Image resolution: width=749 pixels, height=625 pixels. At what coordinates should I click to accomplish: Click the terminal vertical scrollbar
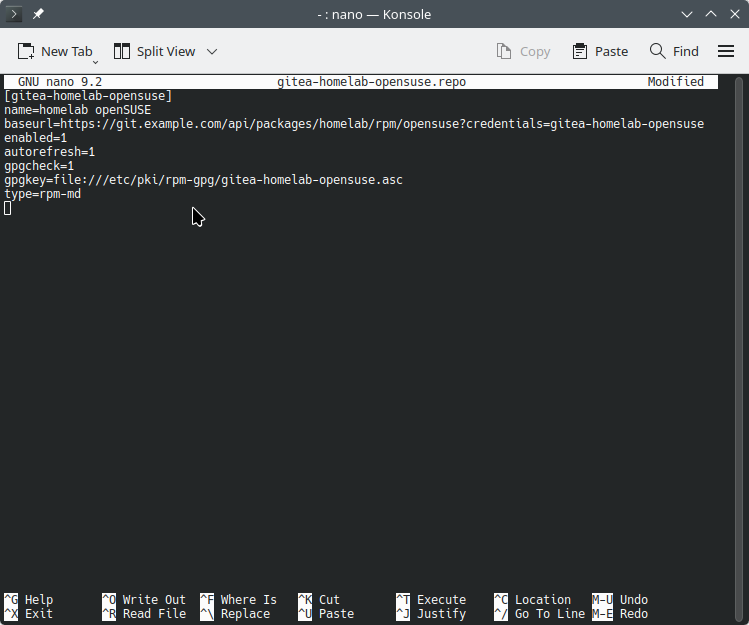(x=738, y=349)
